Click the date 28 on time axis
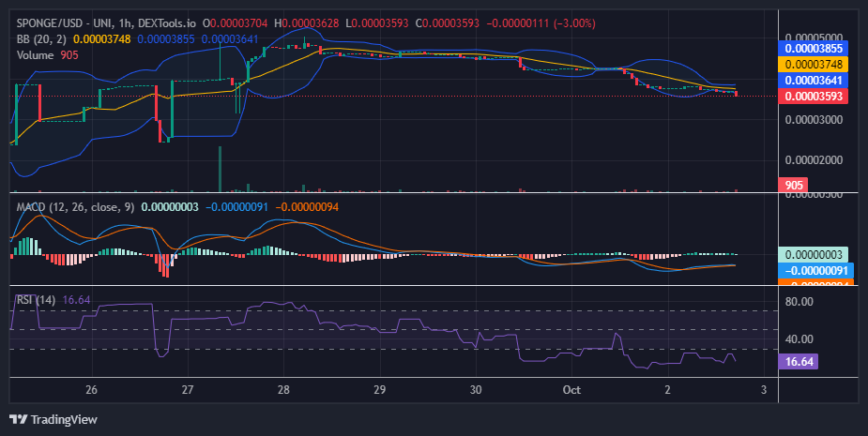Viewport: 868px width, 436px height. 283,389
